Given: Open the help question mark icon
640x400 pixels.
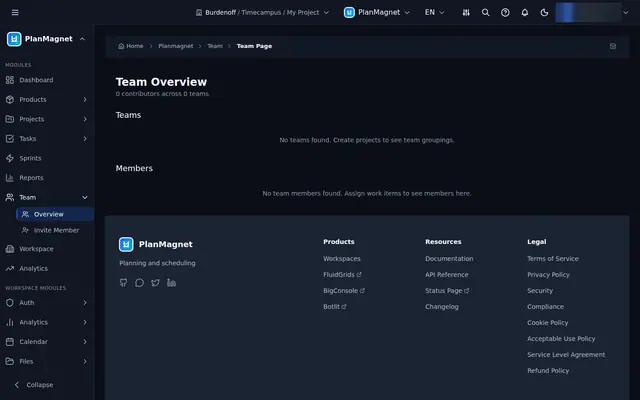Looking at the screenshot, I should tap(505, 12).
